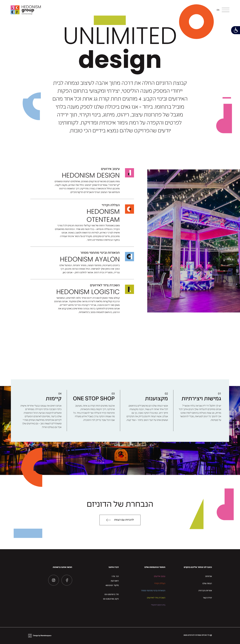This screenshot has width=240, height=644.
Task: Click 'ONE STOP SHOP' heading
Action: [94, 398]
